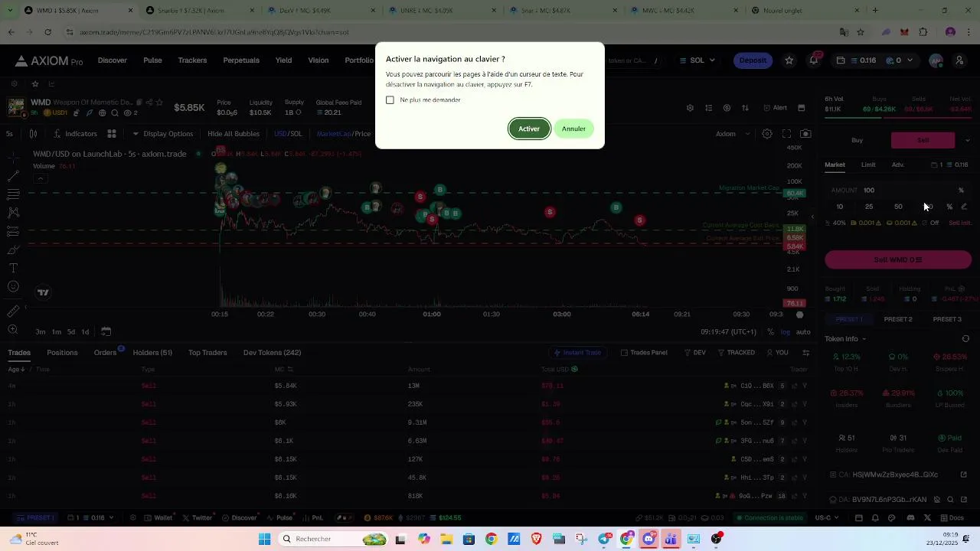Toggle Hide All Bubbles

234,133
